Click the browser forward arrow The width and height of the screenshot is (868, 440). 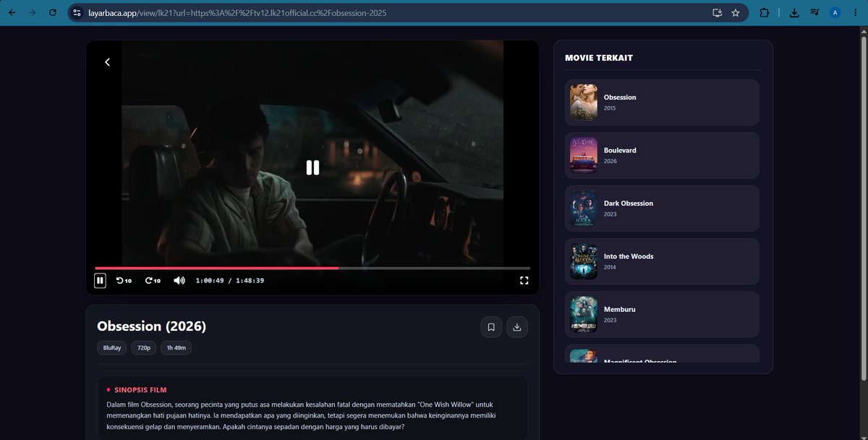32,12
